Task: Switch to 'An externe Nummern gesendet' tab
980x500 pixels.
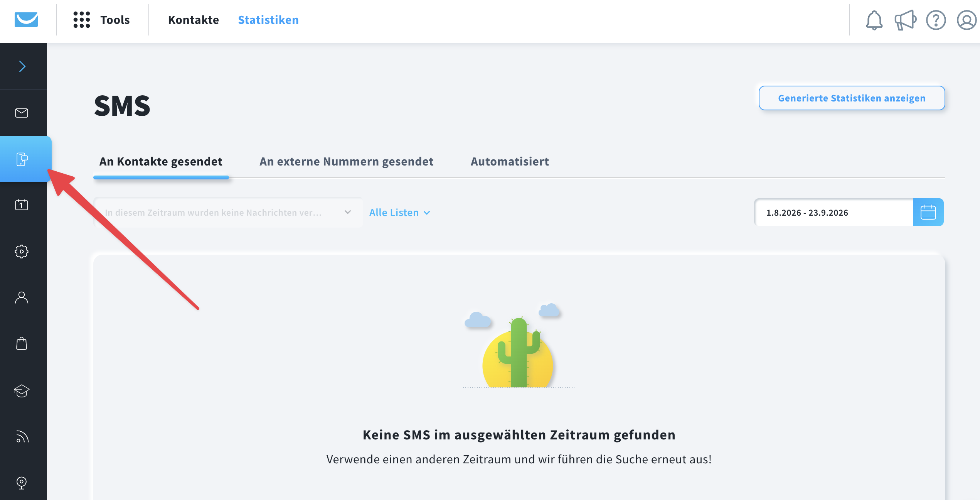Action: [x=346, y=161]
